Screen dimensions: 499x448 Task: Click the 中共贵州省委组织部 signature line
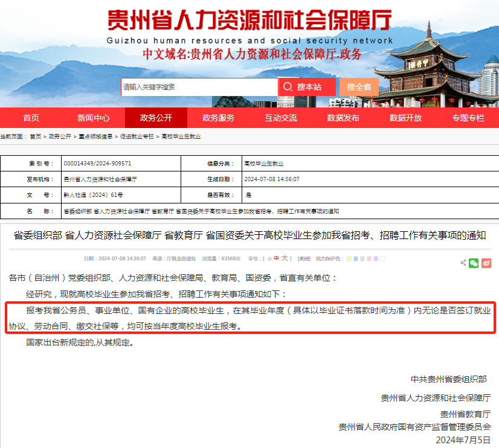pyautogui.click(x=449, y=379)
